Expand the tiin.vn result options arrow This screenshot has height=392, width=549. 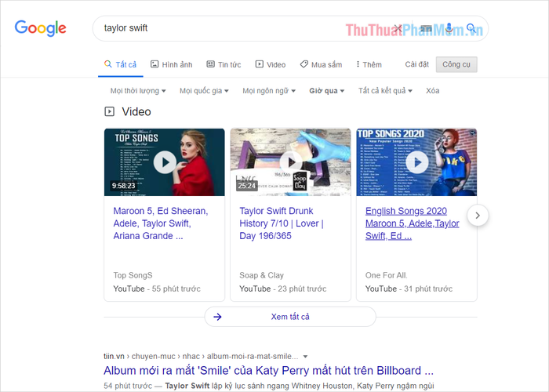(x=305, y=357)
